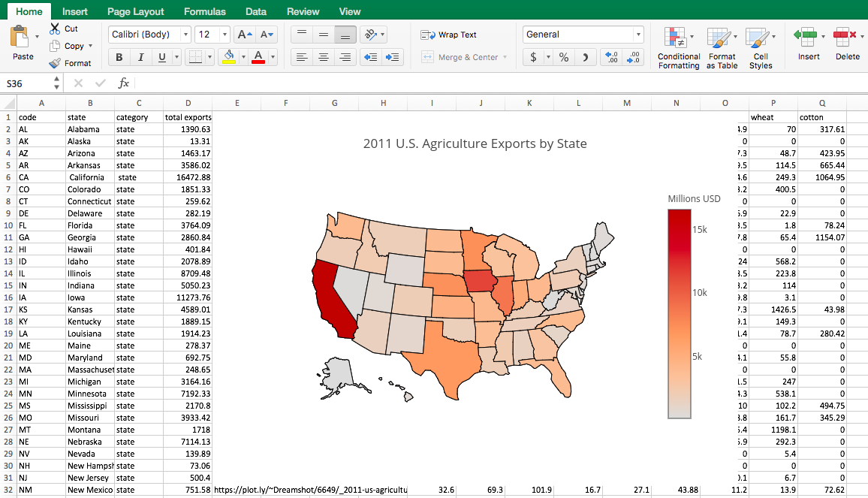Open the Formulas tab
The width and height of the screenshot is (868, 498).
[205, 11]
